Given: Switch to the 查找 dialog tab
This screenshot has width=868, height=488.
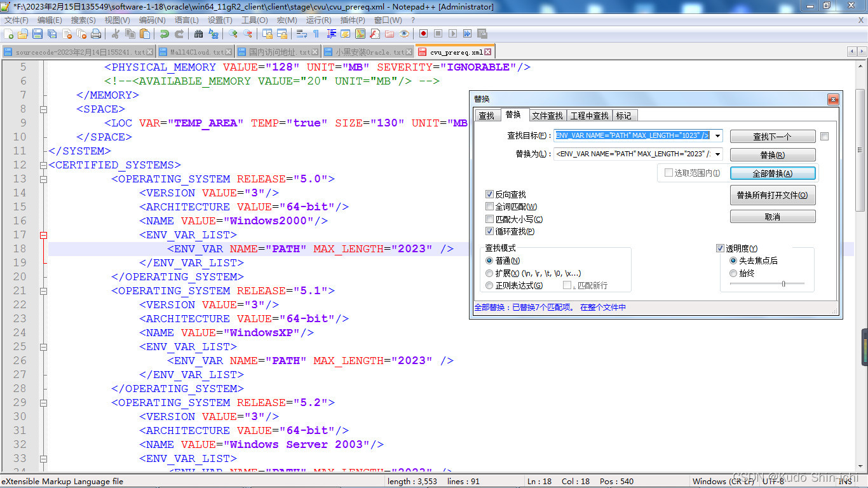Looking at the screenshot, I should click(487, 116).
